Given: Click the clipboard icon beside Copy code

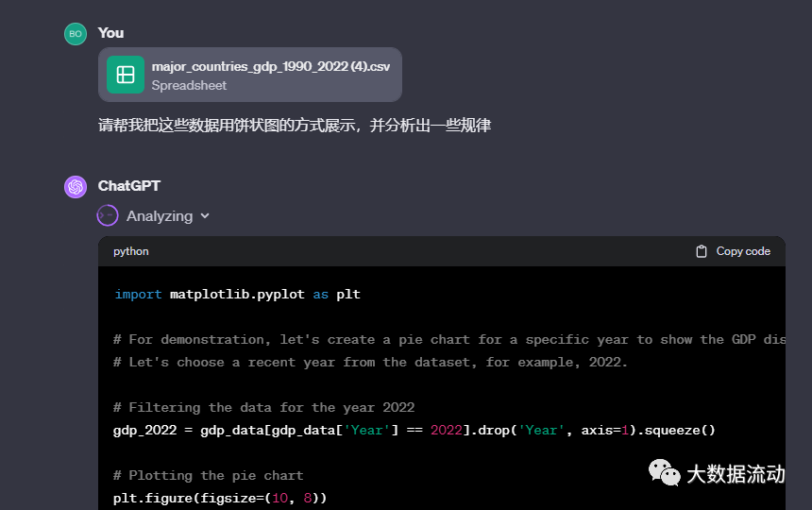Looking at the screenshot, I should pos(702,251).
